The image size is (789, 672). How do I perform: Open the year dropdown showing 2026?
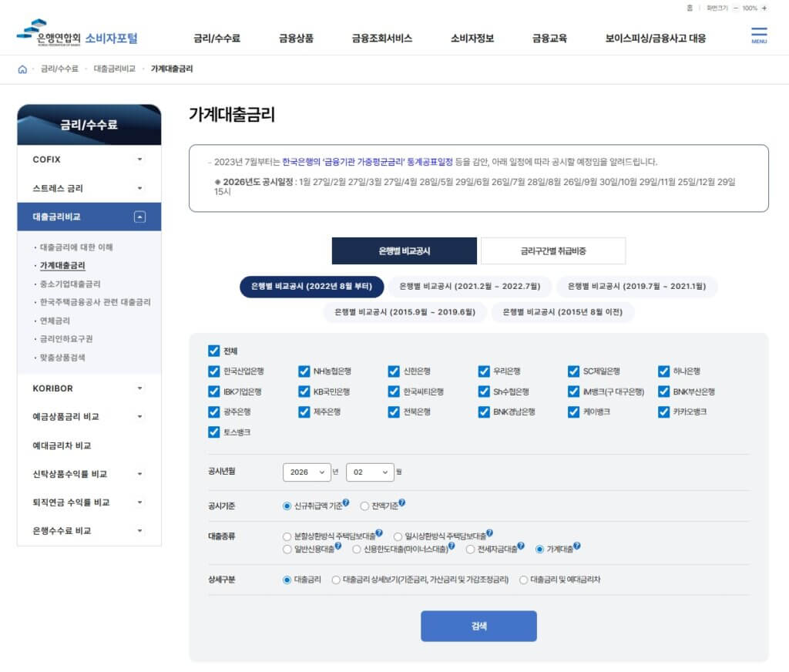307,472
